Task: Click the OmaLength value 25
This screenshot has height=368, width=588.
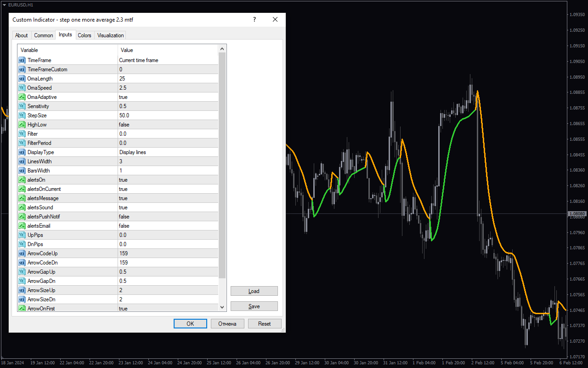Action: tap(168, 79)
